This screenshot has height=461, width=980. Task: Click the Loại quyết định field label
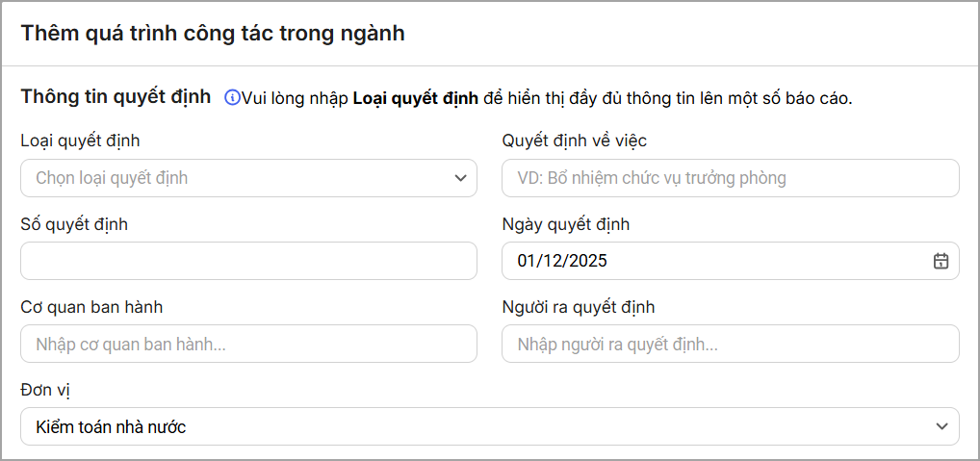(80, 141)
